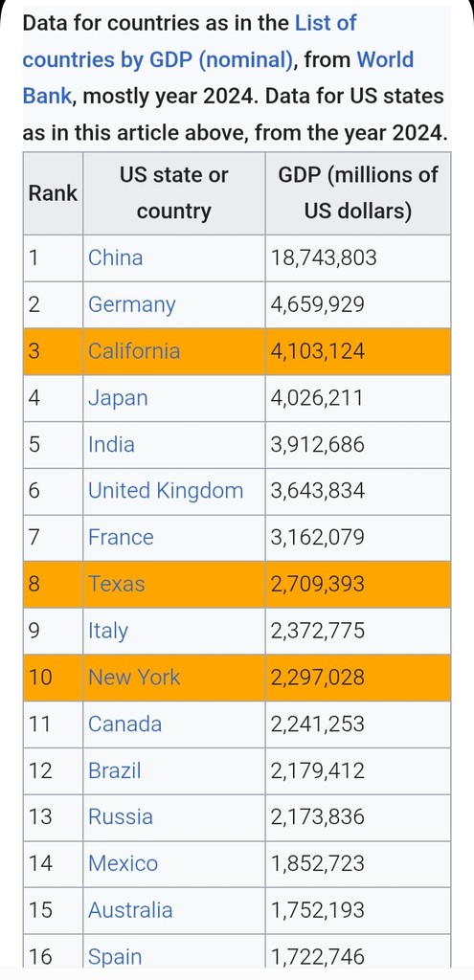474x980 pixels.
Task: Open the Russia article link
Action: [121, 817]
